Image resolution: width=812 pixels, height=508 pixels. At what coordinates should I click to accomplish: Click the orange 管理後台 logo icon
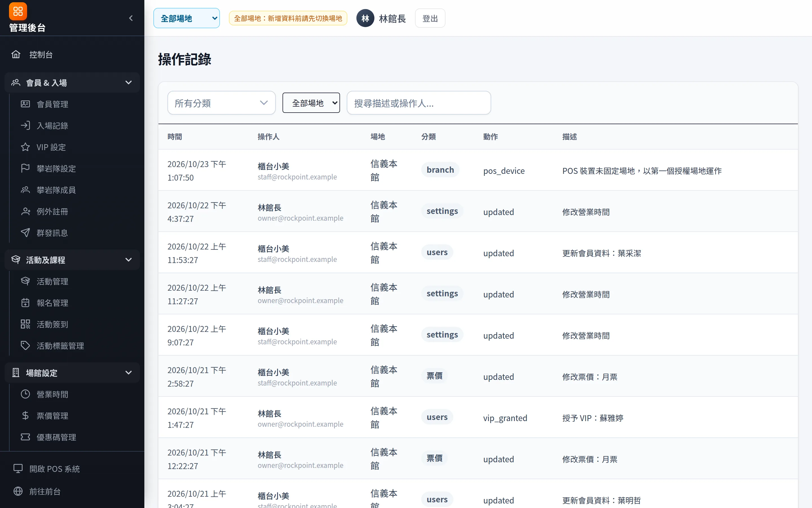coord(18,11)
